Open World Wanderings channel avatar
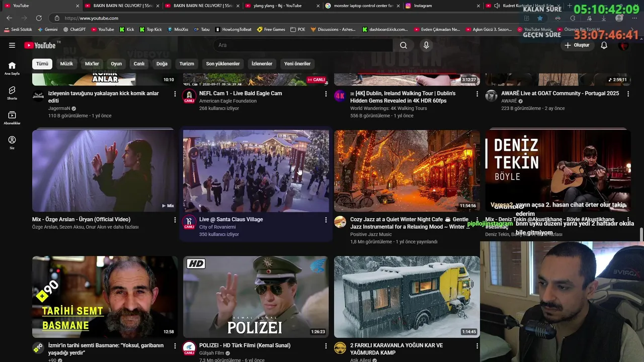Image resolution: width=644 pixels, height=362 pixels. point(340,97)
